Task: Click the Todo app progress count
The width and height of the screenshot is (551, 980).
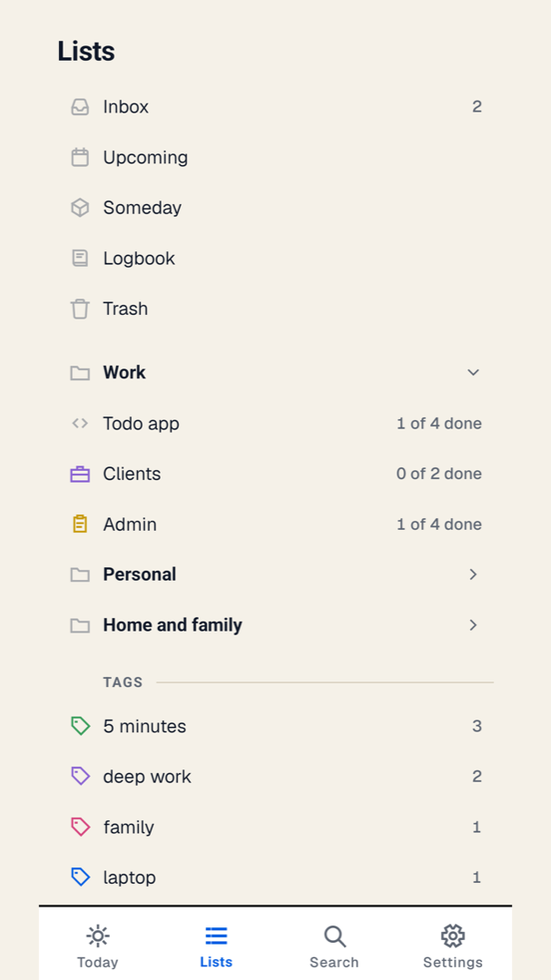Action: (x=439, y=424)
